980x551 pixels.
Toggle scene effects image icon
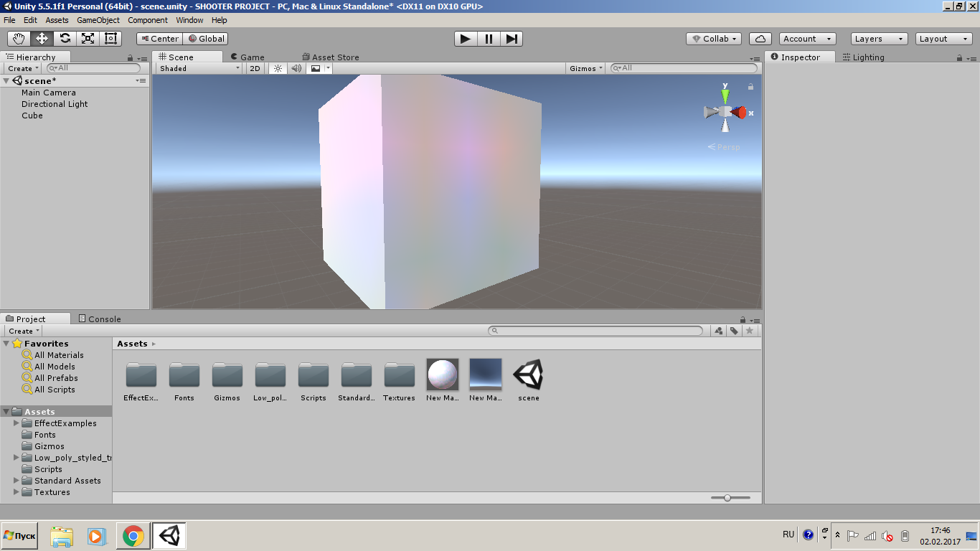click(315, 68)
